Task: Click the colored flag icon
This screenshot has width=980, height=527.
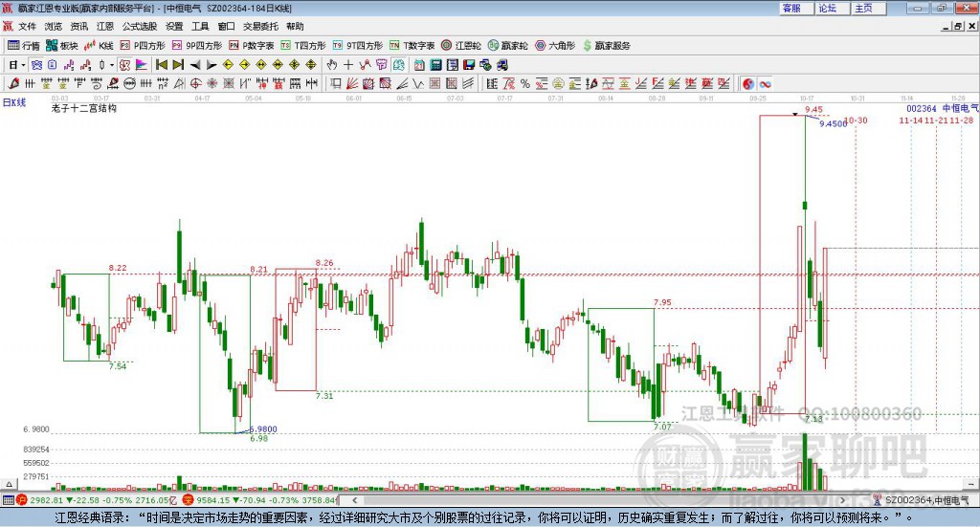Action: pyautogui.click(x=142, y=65)
